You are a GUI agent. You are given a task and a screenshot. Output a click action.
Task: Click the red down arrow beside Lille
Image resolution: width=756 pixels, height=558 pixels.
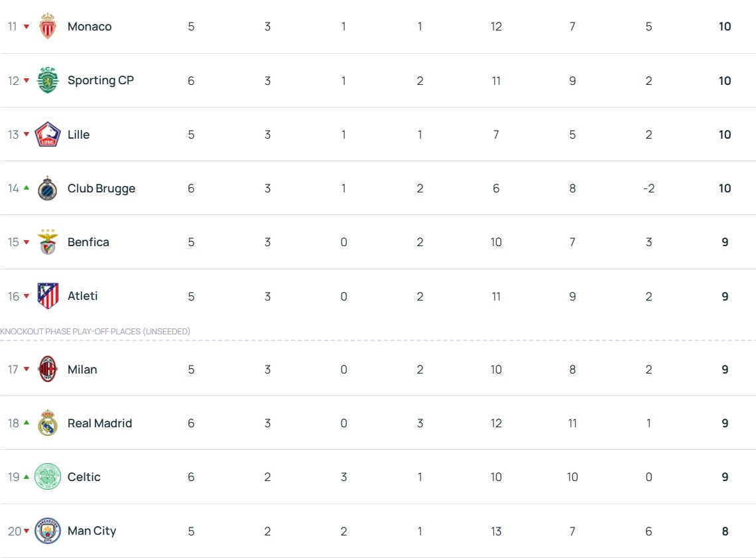(x=27, y=134)
